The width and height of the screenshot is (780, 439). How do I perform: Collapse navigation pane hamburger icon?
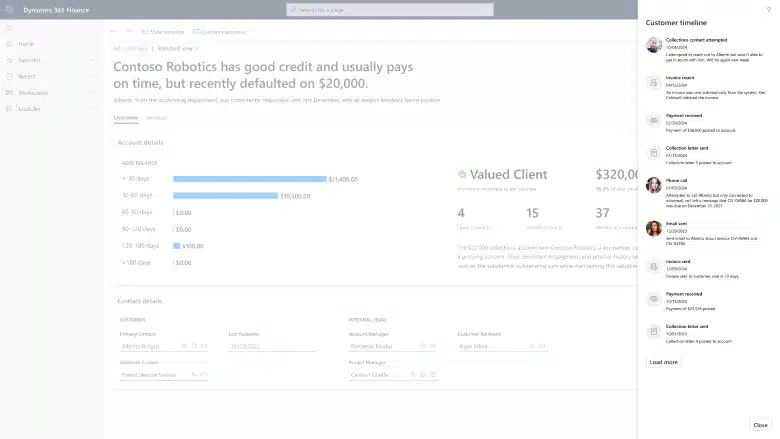point(9,28)
